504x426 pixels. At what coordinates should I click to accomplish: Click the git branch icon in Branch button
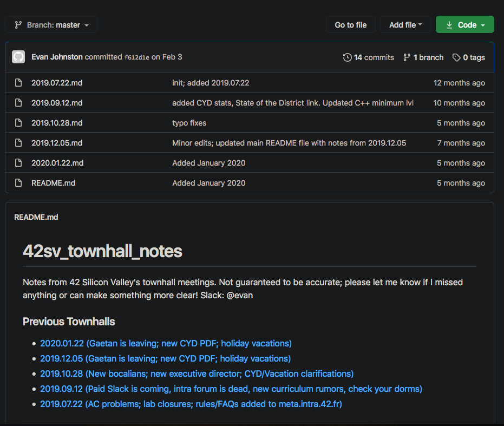tap(18, 25)
